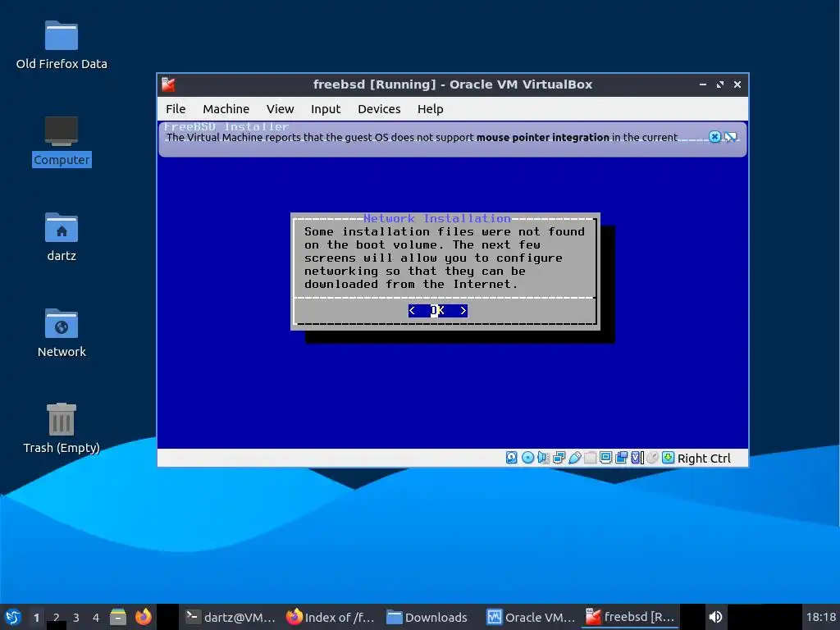Select the Network desktop icon
The image size is (840, 630).
pyautogui.click(x=62, y=333)
